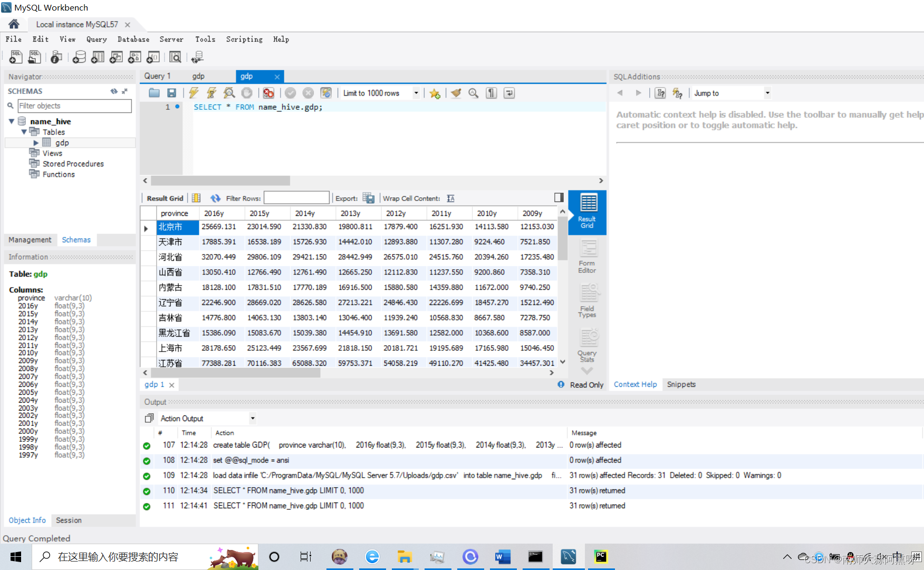Export recordset to external file

(369, 198)
